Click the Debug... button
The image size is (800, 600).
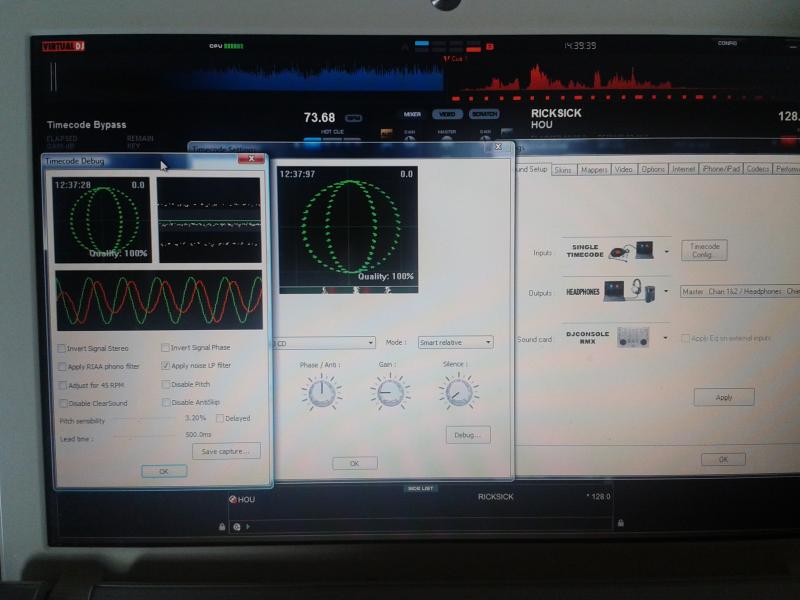pos(468,435)
